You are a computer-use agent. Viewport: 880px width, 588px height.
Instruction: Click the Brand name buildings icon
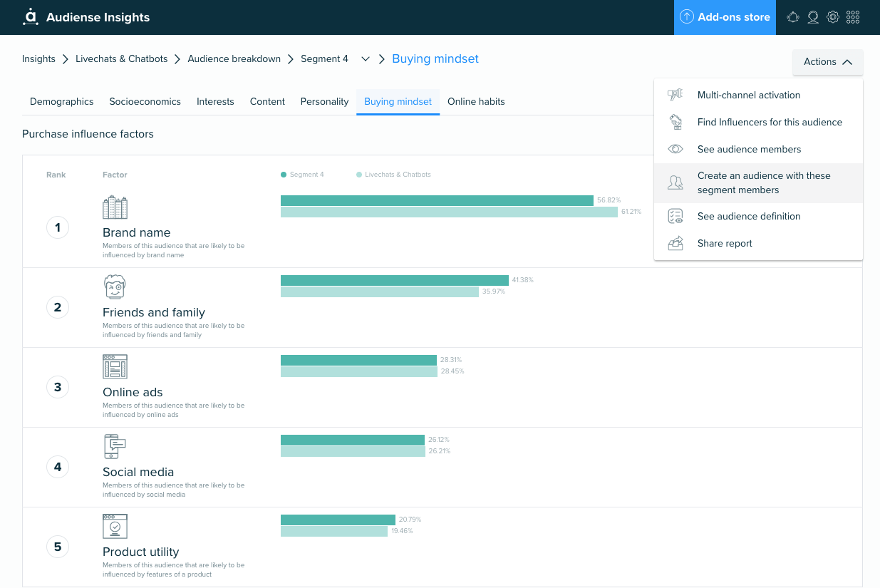115,207
